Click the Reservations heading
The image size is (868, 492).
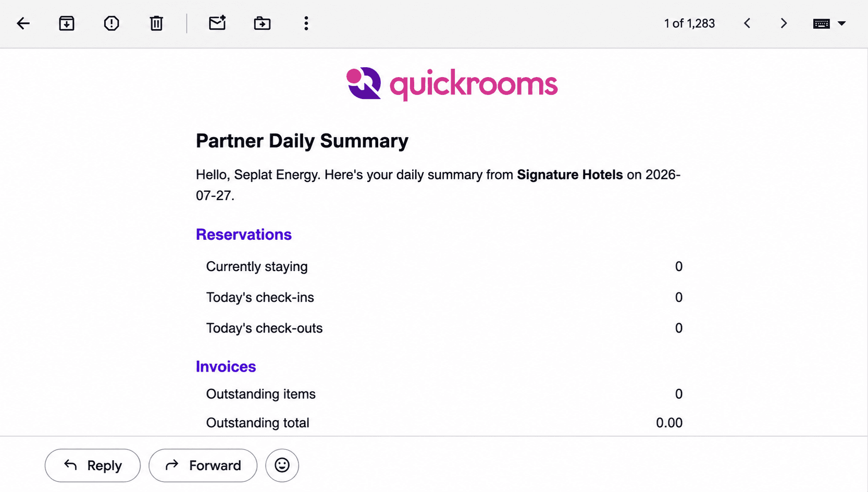point(244,235)
